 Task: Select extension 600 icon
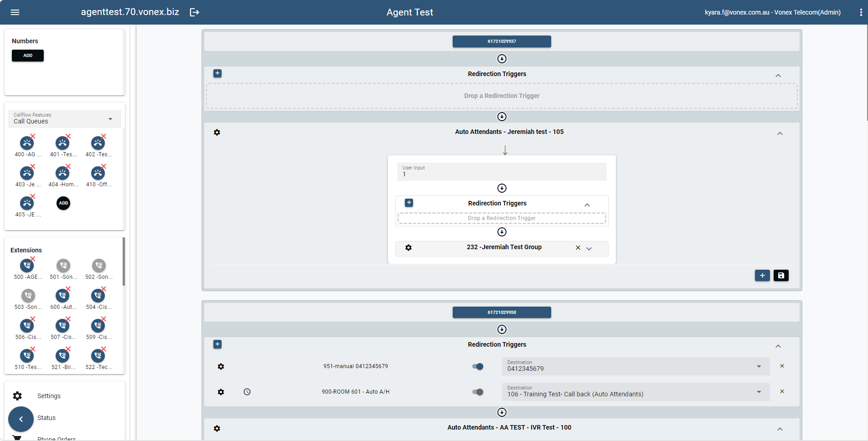pos(62,296)
